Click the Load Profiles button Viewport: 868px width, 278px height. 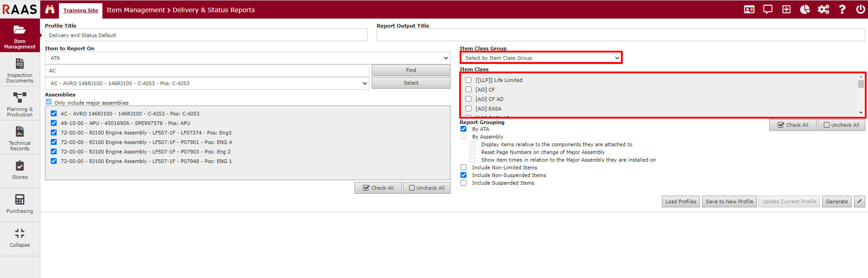click(x=680, y=201)
